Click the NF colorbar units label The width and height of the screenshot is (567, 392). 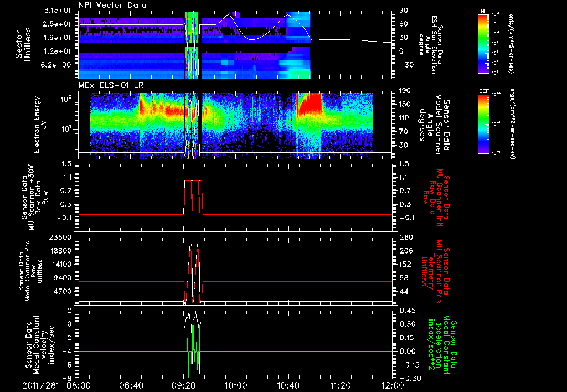point(511,44)
